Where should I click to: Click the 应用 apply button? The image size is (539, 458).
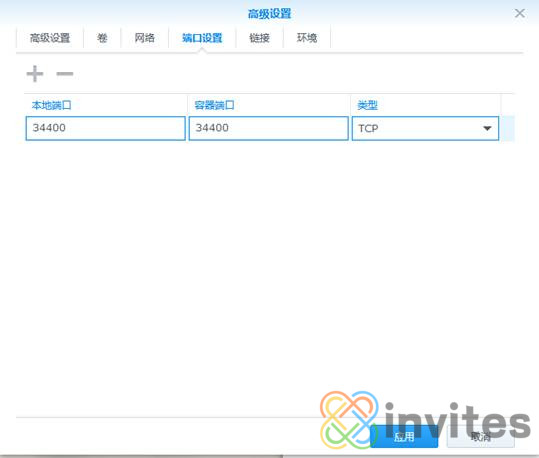[x=404, y=437]
